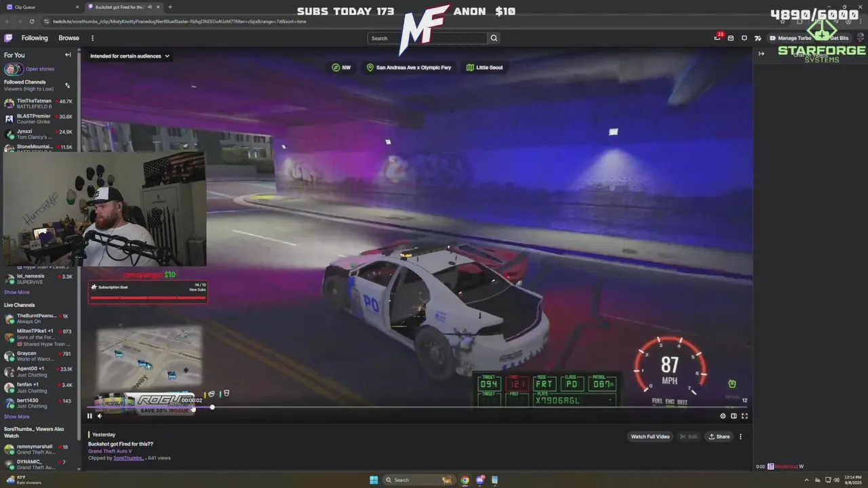The width and height of the screenshot is (868, 488).
Task: Open Twitch notifications inbox with 23 badge
Action: [717, 37]
